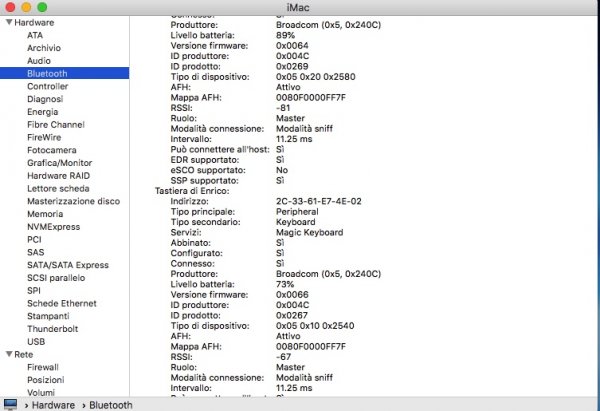This screenshot has width=600, height=411.
Task: Click firmware version value 0x0066
Action: click(x=292, y=294)
